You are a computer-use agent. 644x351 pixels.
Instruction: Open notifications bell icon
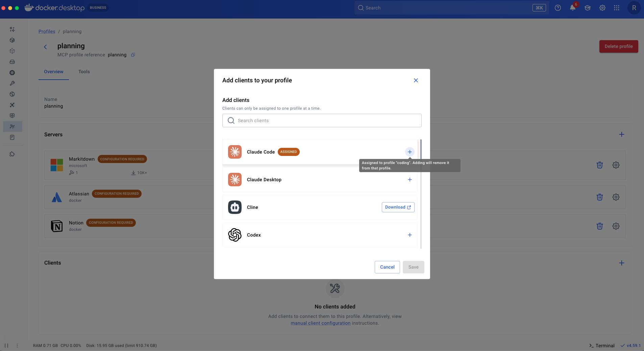click(x=573, y=8)
